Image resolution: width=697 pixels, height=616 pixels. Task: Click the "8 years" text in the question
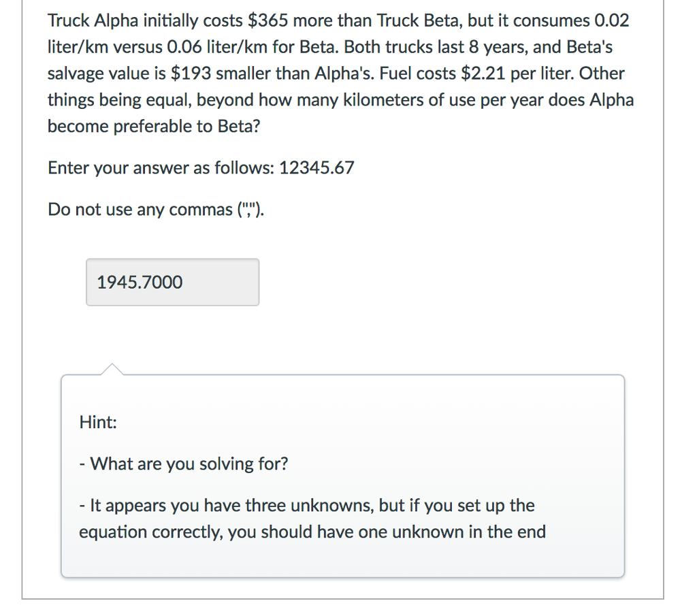495,47
